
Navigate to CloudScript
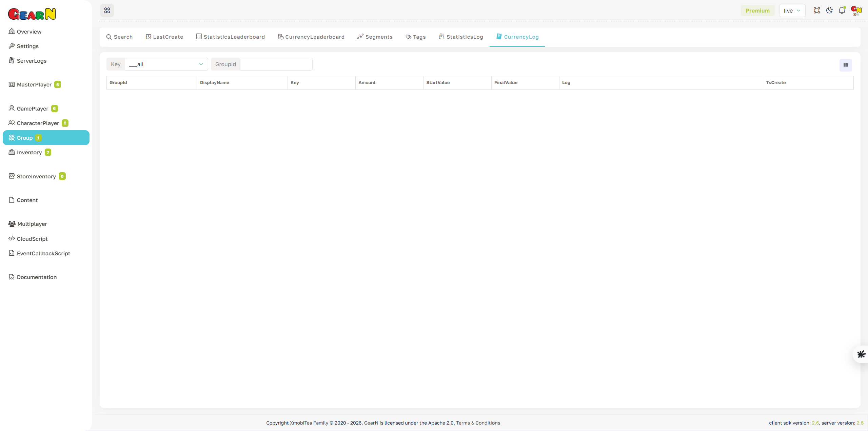(x=32, y=239)
